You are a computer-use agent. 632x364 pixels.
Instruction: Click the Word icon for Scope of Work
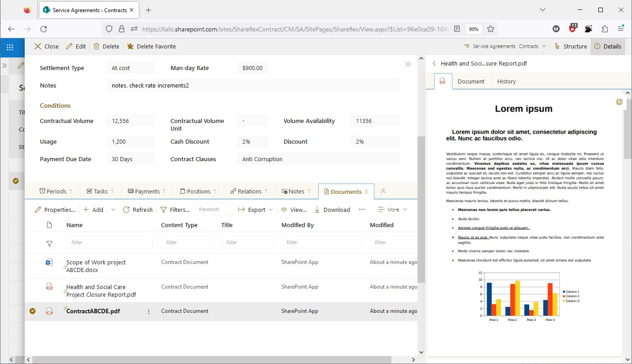pyautogui.click(x=49, y=262)
